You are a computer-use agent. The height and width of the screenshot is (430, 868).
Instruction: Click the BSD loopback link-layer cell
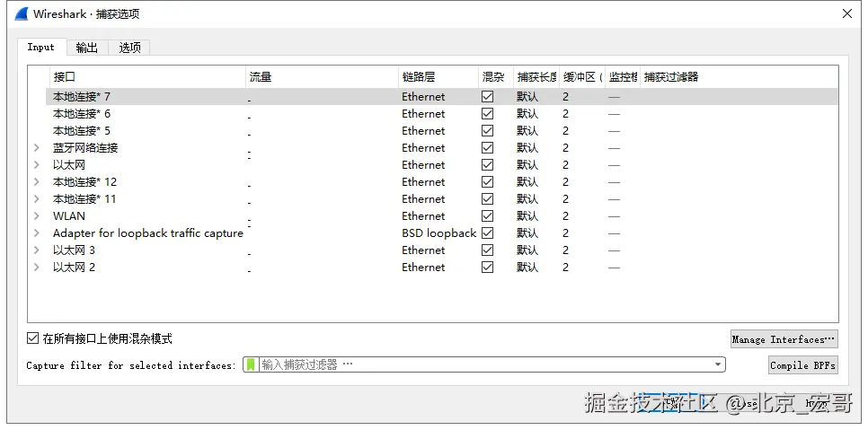click(439, 233)
